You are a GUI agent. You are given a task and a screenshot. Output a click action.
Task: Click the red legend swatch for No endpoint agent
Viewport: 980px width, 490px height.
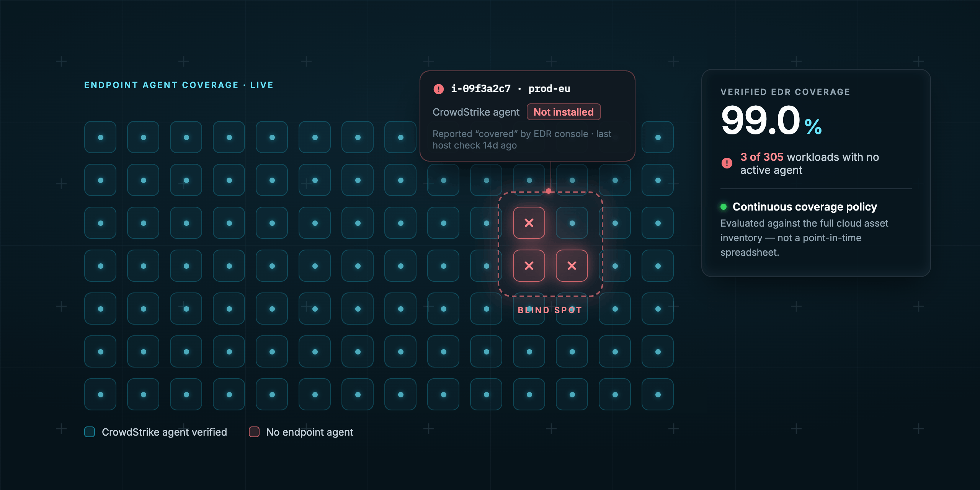(254, 432)
